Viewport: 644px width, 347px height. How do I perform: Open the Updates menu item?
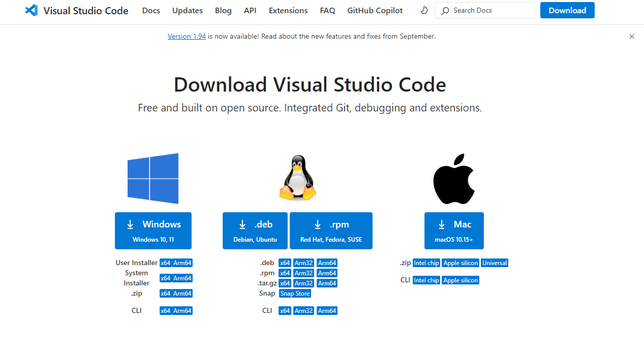[188, 10]
